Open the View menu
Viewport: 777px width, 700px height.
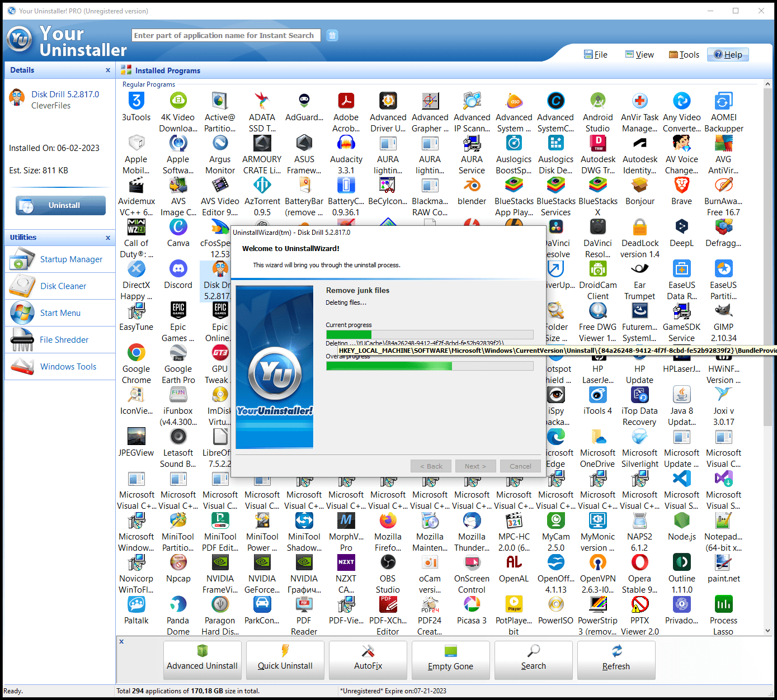(x=639, y=54)
